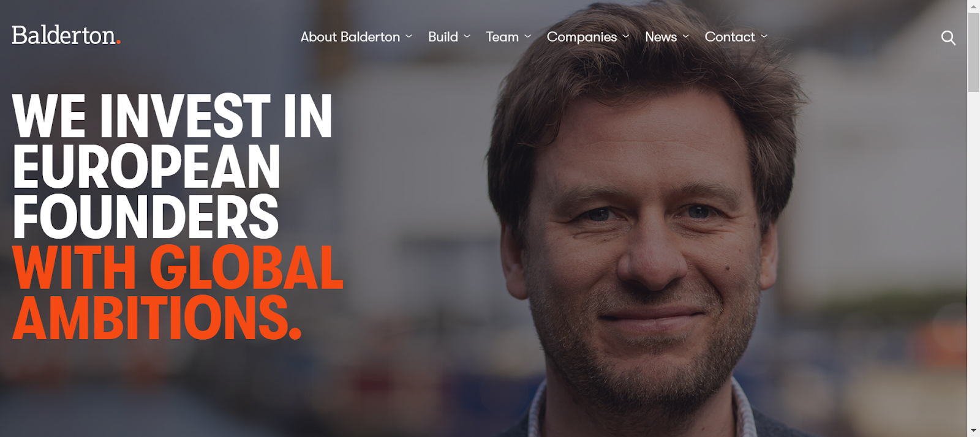Expand the chevron beside Build
The image size is (980, 437).
[467, 37]
